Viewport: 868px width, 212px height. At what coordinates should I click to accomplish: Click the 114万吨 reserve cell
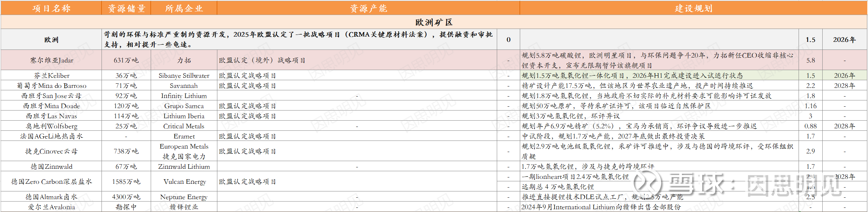click(x=126, y=116)
